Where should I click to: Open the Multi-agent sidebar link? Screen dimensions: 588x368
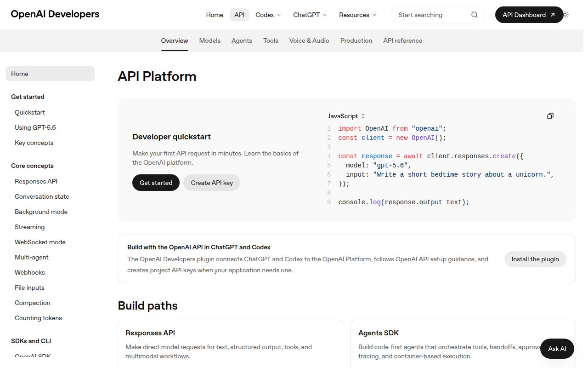click(32, 257)
